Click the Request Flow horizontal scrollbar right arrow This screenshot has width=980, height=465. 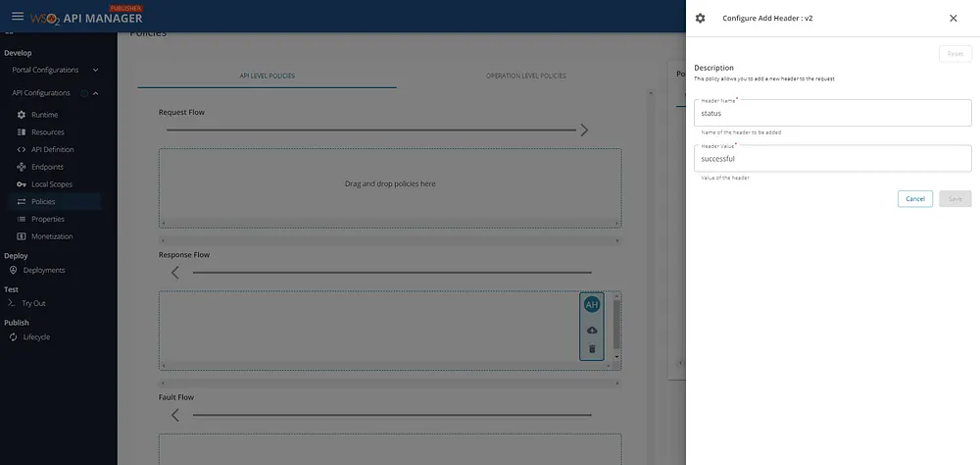coord(617,224)
